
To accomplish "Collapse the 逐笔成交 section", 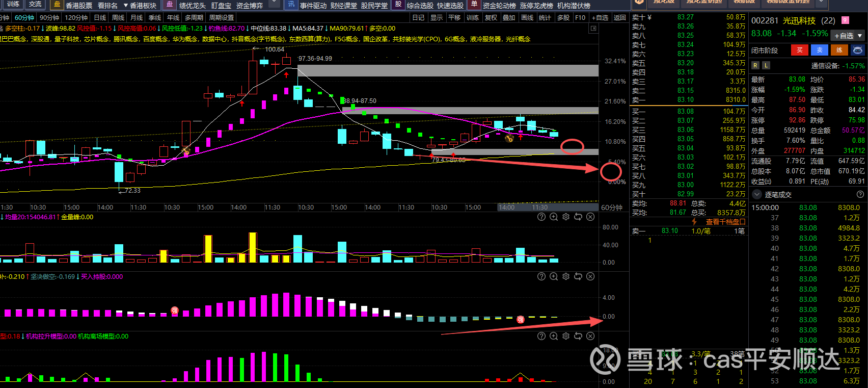I will click(x=757, y=194).
